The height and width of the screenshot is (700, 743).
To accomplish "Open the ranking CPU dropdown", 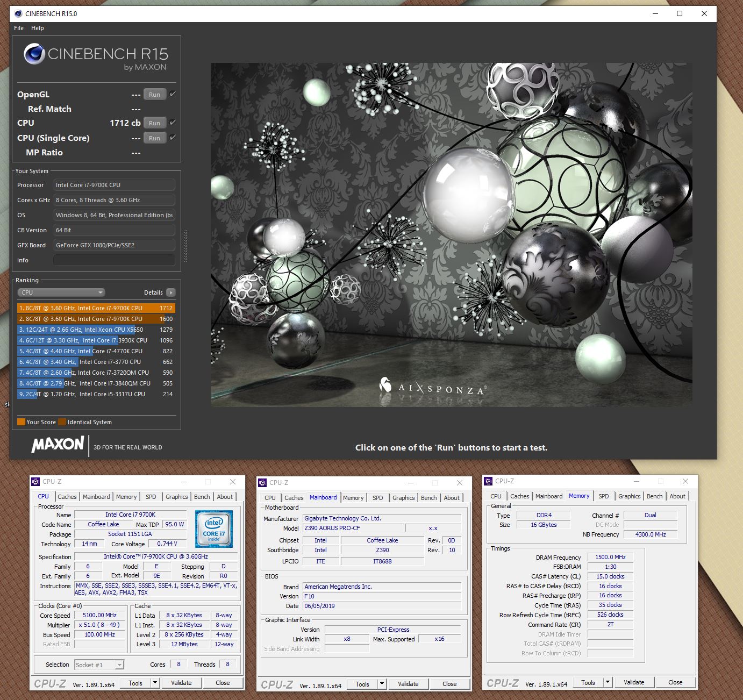I will coord(61,292).
